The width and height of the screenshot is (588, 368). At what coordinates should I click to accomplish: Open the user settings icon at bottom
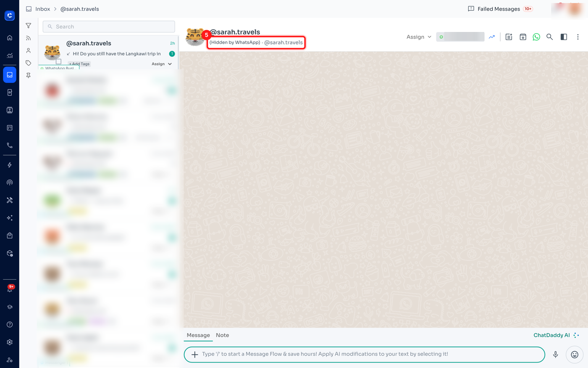pyautogui.click(x=10, y=360)
